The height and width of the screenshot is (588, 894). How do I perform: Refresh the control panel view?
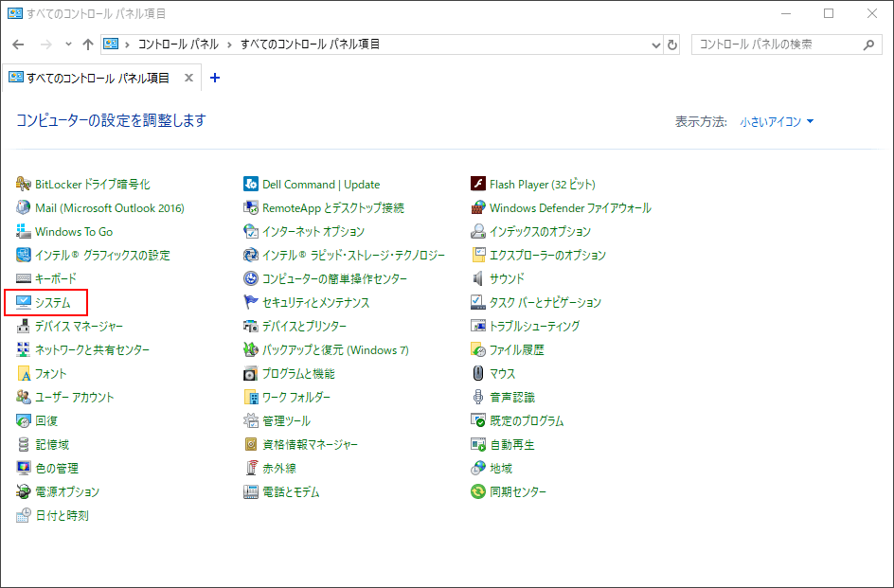pyautogui.click(x=672, y=45)
